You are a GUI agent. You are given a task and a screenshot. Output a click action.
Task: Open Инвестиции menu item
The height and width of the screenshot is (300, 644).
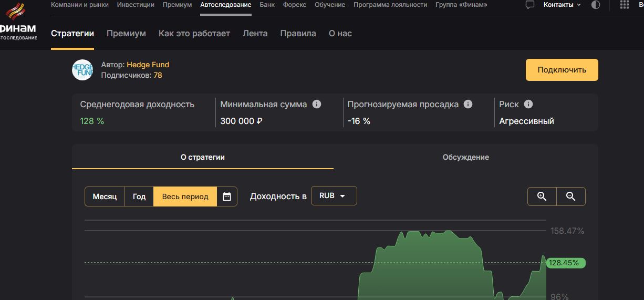coord(136,5)
